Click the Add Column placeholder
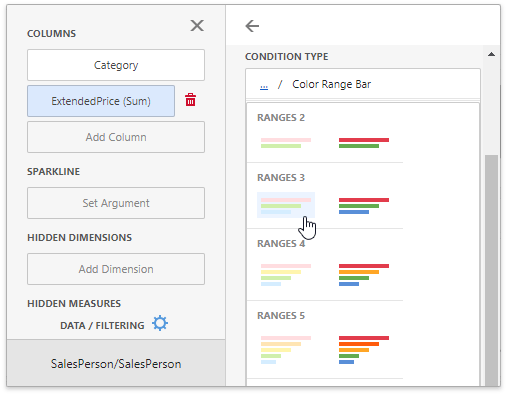The image size is (507, 395). [x=116, y=137]
